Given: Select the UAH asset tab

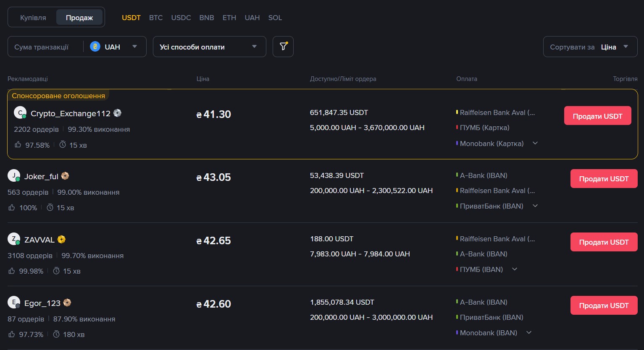Looking at the screenshot, I should 252,18.
